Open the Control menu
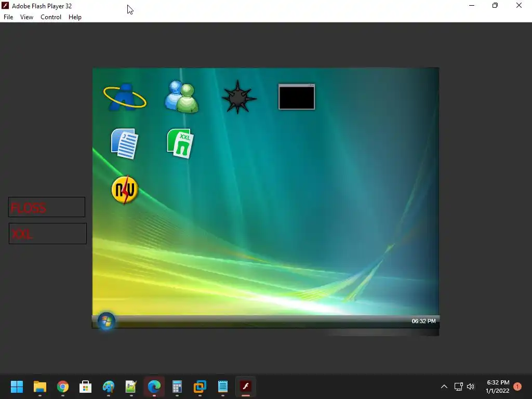The image size is (532, 399). (51, 17)
